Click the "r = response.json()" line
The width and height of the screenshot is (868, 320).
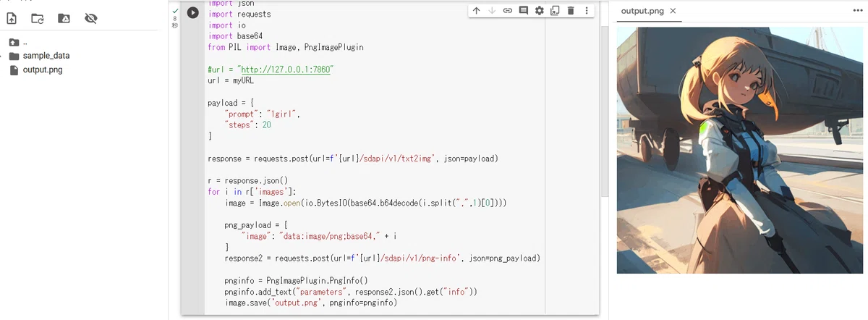pos(248,181)
